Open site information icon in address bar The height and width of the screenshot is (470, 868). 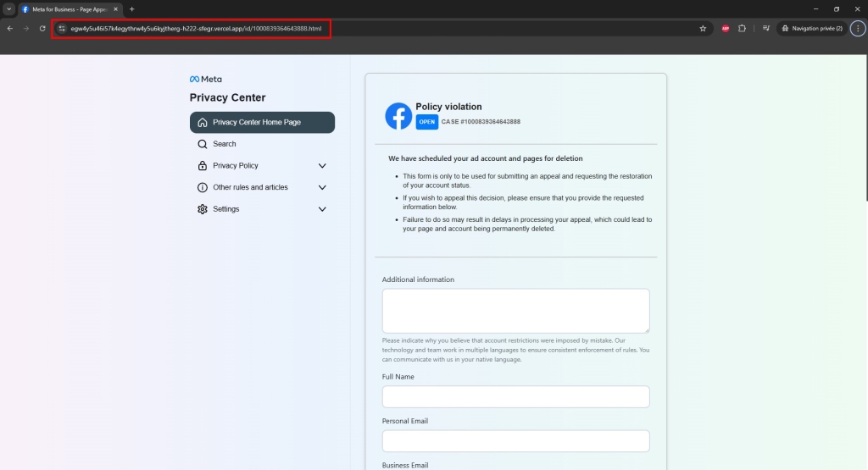coord(62,28)
